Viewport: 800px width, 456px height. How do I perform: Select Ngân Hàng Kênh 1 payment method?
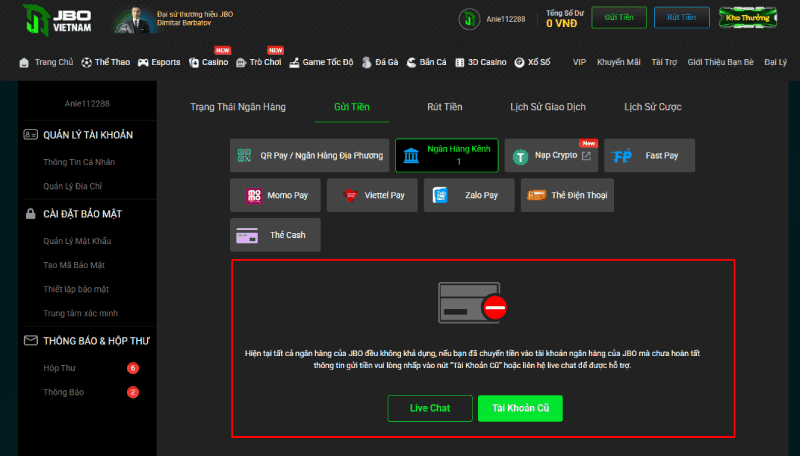pos(447,156)
